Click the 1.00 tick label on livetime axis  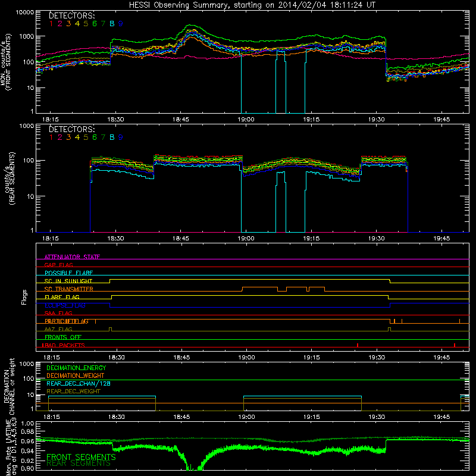[x=28, y=423]
